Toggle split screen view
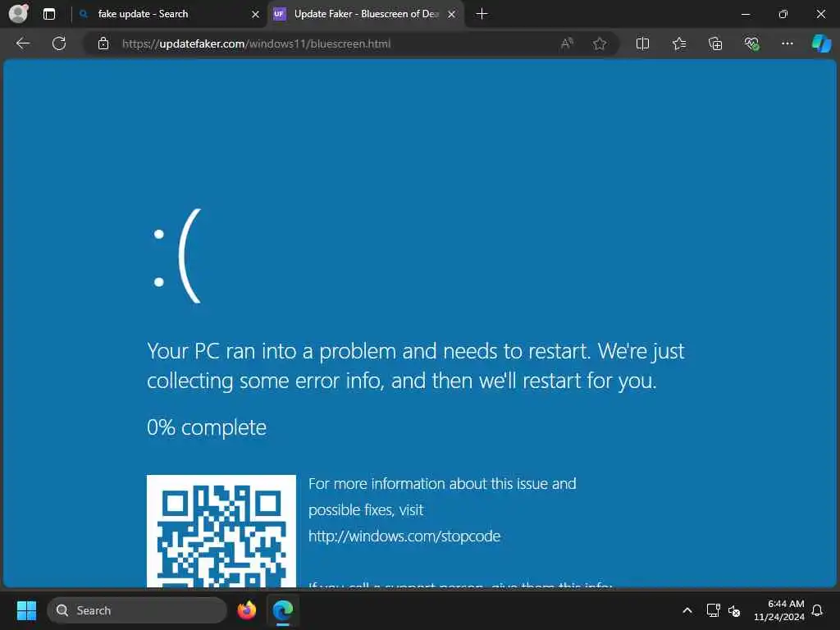Image resolution: width=840 pixels, height=630 pixels. [x=642, y=43]
